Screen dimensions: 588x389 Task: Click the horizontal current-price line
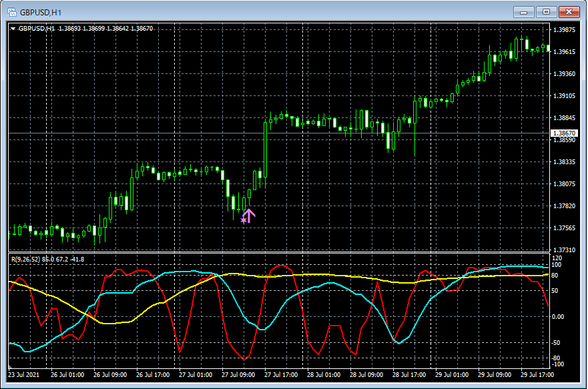(279, 133)
